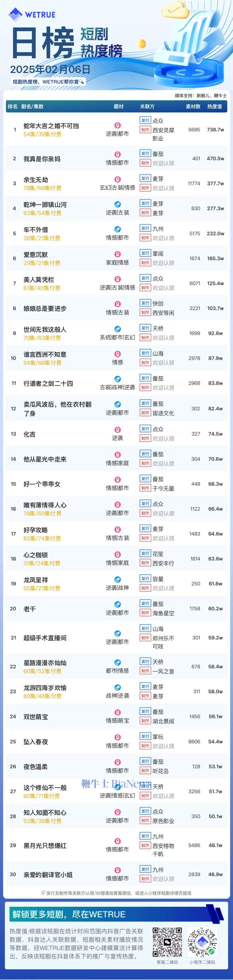Click 欢迎认领 for 爱意沉默
This screenshot has height=980, width=233.
tap(163, 263)
